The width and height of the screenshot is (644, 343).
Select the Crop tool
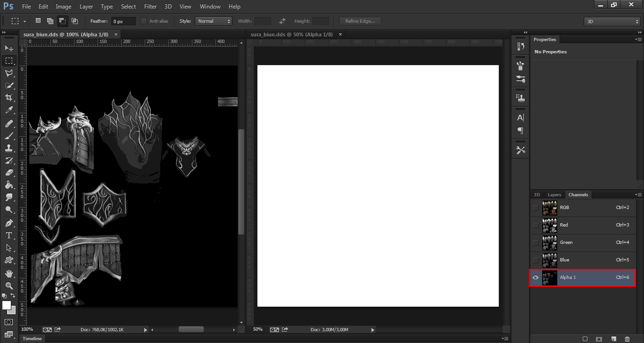pyautogui.click(x=9, y=98)
